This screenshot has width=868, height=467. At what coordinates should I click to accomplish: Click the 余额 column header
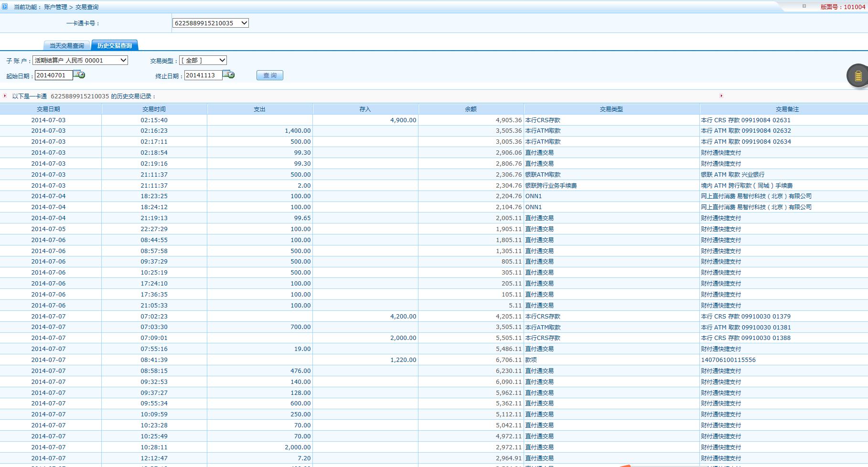tap(471, 109)
